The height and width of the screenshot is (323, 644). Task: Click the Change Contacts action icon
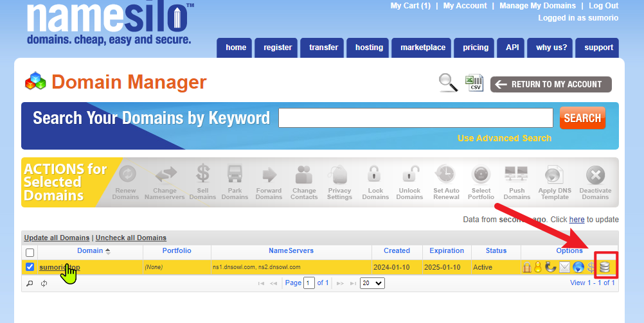[x=304, y=175]
